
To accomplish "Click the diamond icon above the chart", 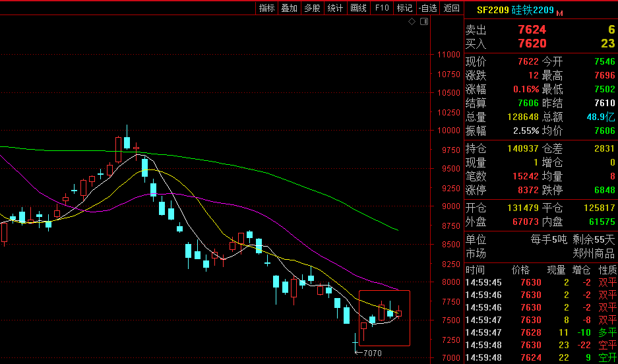I will [412, 22].
